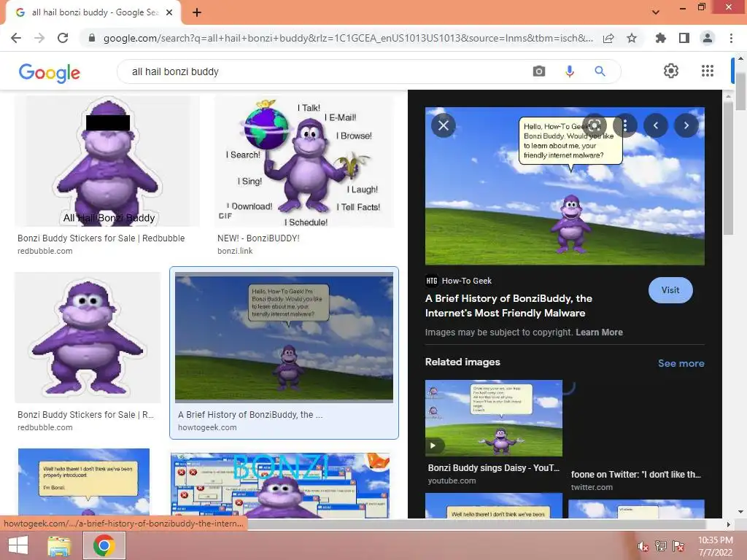Click muted volume tray icon

(643, 547)
